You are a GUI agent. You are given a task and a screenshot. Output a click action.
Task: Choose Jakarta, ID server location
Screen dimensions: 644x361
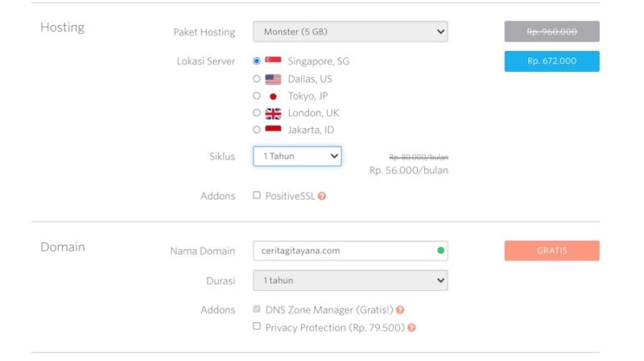257,130
